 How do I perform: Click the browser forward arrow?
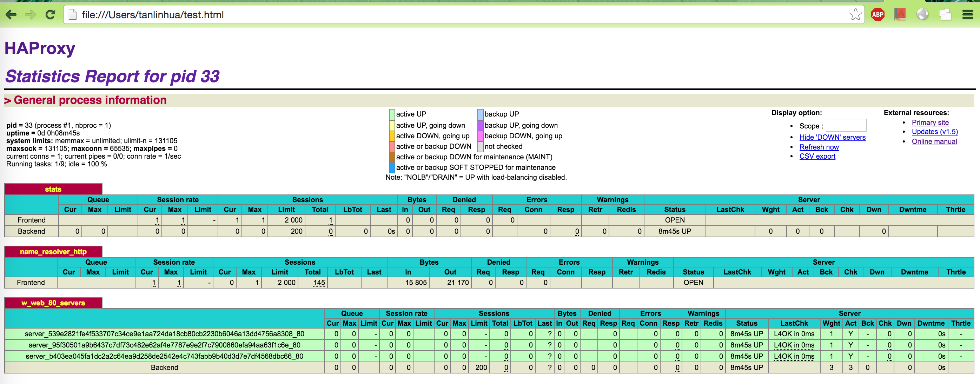point(31,15)
